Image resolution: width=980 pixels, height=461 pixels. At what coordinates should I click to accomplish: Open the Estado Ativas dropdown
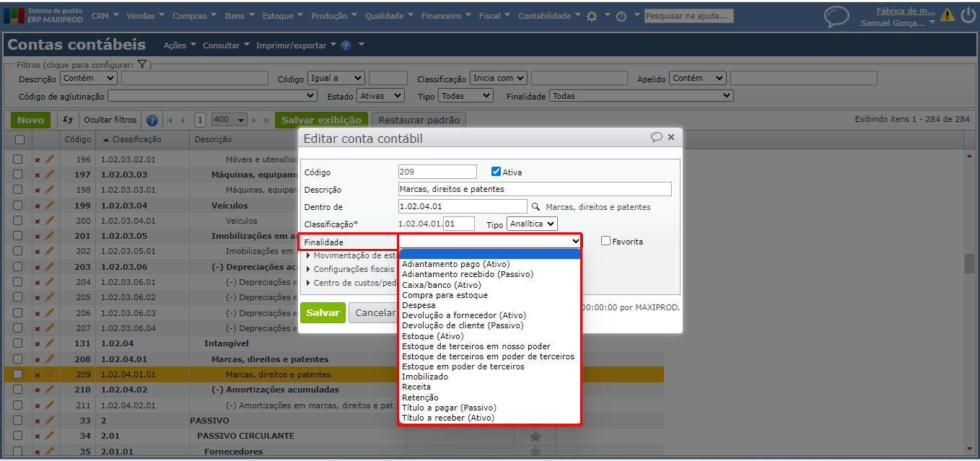coord(381,95)
